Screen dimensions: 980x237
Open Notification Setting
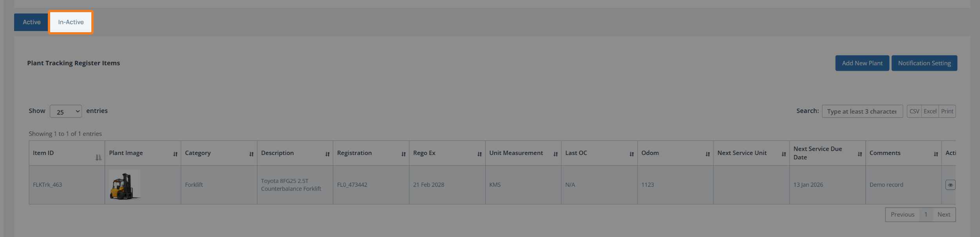click(x=924, y=63)
